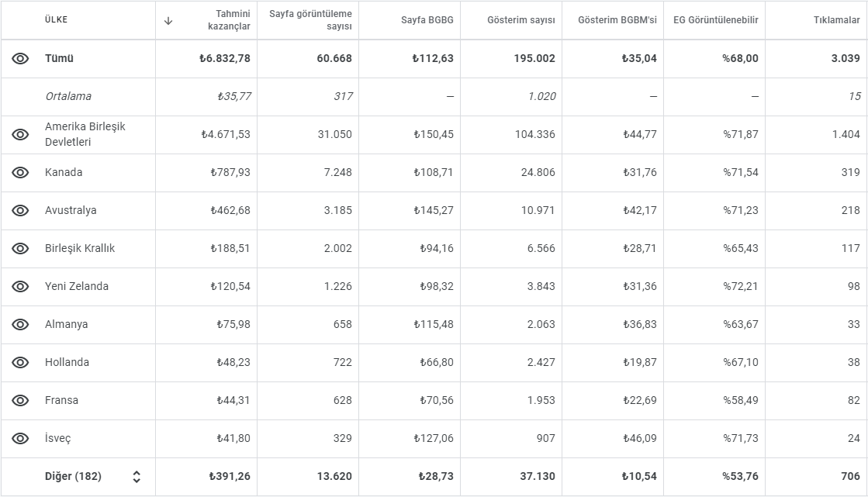Image resolution: width=868 pixels, height=497 pixels.
Task: Select the Gösterim sayısı column header
Action: click(521, 20)
